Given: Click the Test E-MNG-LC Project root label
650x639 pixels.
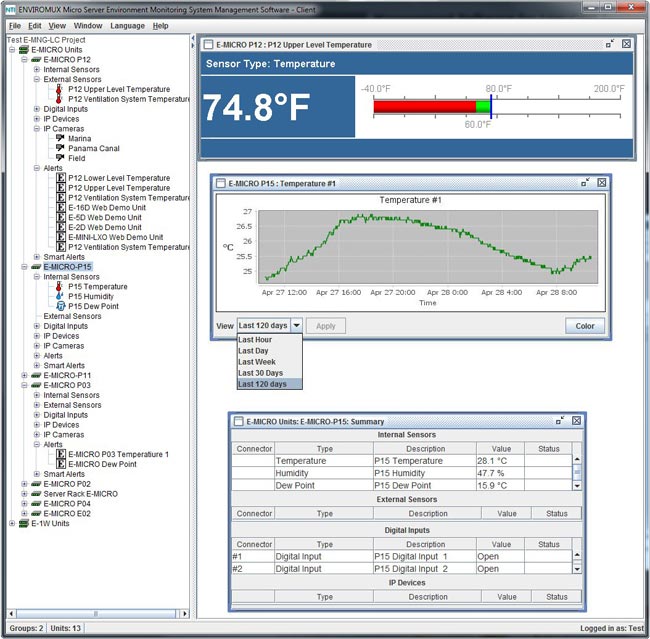Looking at the screenshot, I should [46, 40].
